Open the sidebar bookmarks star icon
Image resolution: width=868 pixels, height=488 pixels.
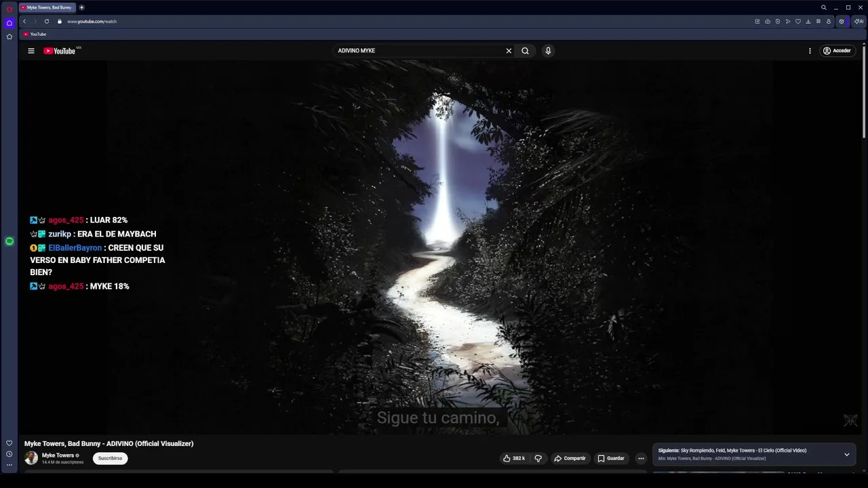[9, 37]
